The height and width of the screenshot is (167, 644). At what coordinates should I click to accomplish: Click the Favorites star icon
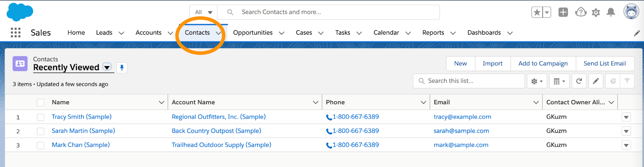click(x=537, y=13)
